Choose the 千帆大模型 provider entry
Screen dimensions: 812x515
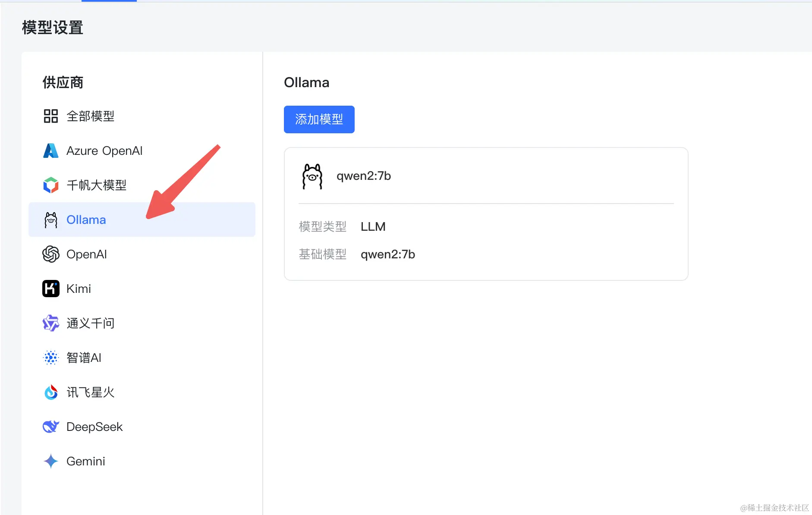coord(142,185)
